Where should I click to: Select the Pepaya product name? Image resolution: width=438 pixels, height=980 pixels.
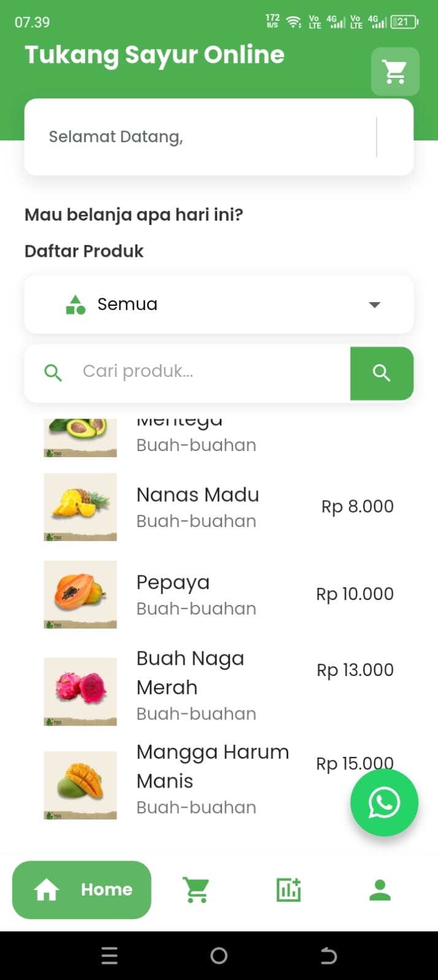(x=173, y=582)
